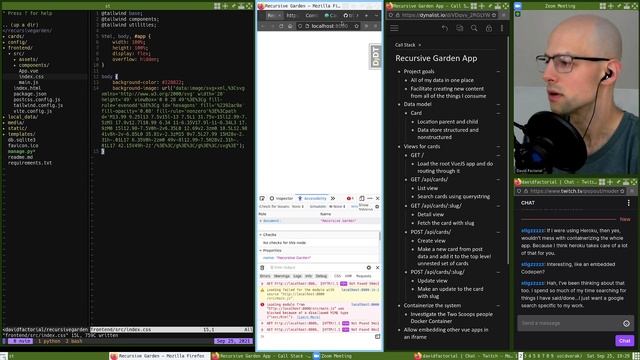Toggle the Logs console filter
The width and height of the screenshot is (640, 360).
click(297, 276)
